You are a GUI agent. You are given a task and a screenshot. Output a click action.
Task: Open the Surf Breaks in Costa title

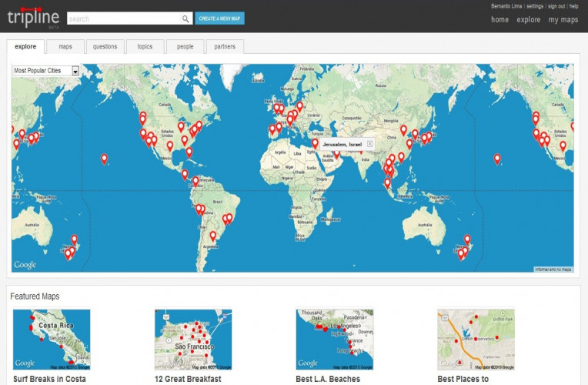(x=49, y=379)
